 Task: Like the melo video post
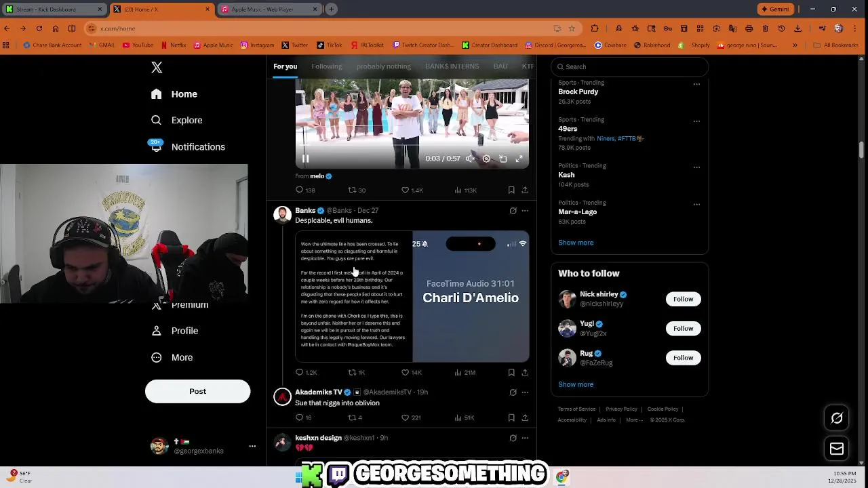tap(412, 190)
